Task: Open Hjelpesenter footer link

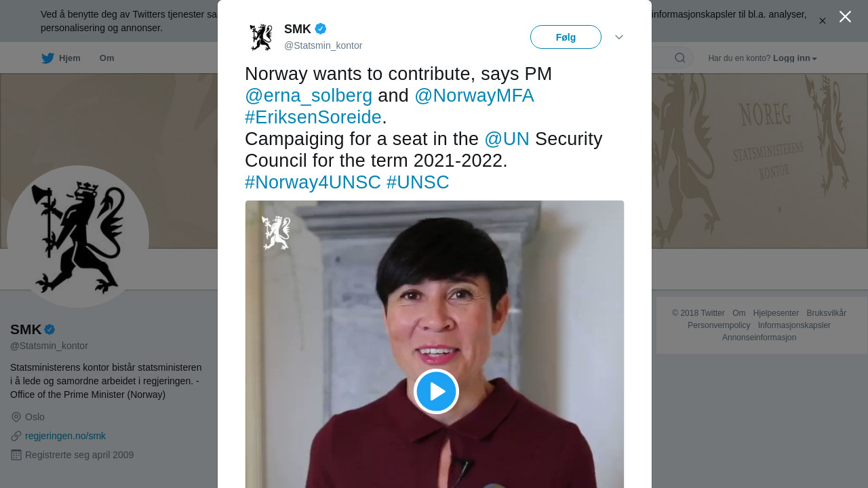Action: (776, 313)
